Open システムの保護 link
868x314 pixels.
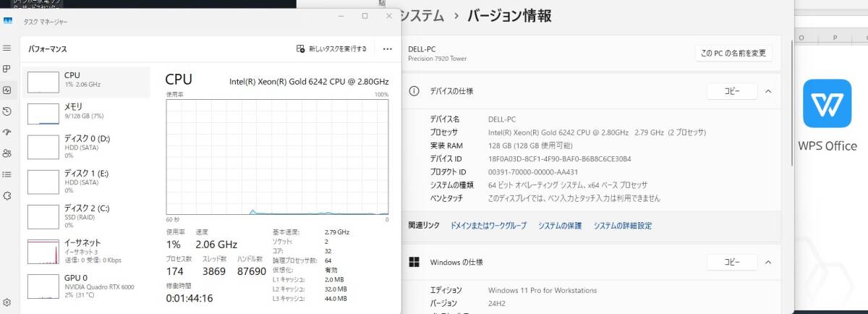pos(560,226)
